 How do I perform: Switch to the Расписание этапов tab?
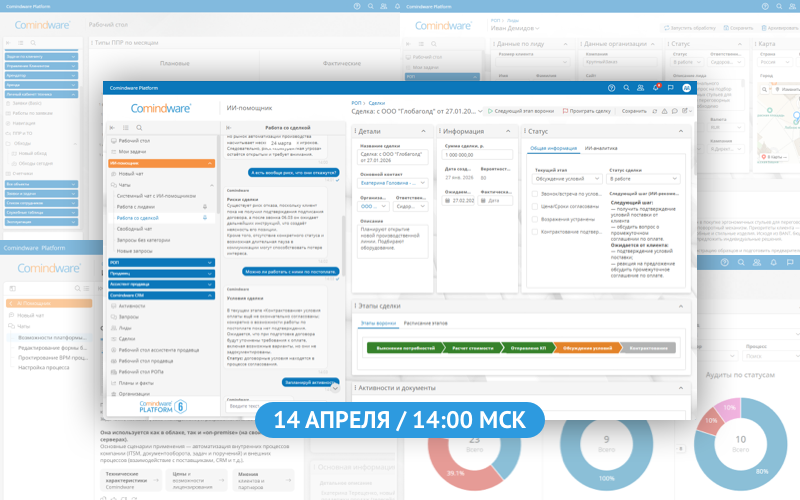(x=426, y=323)
